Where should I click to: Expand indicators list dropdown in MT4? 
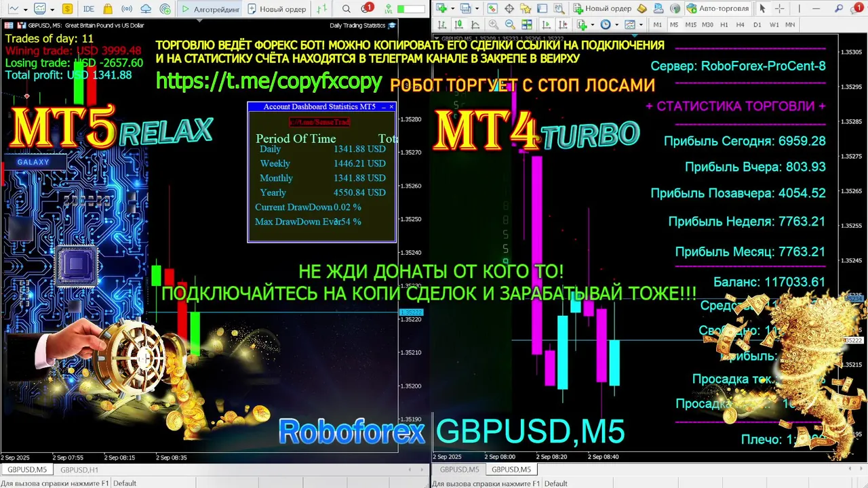coord(593,25)
